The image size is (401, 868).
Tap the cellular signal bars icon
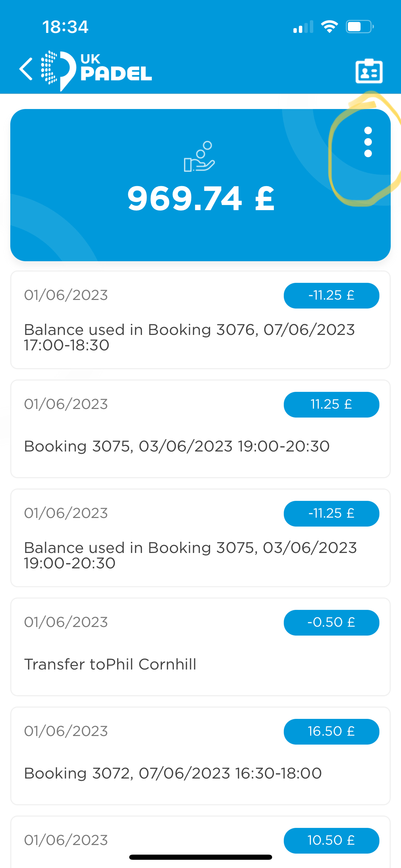click(303, 27)
